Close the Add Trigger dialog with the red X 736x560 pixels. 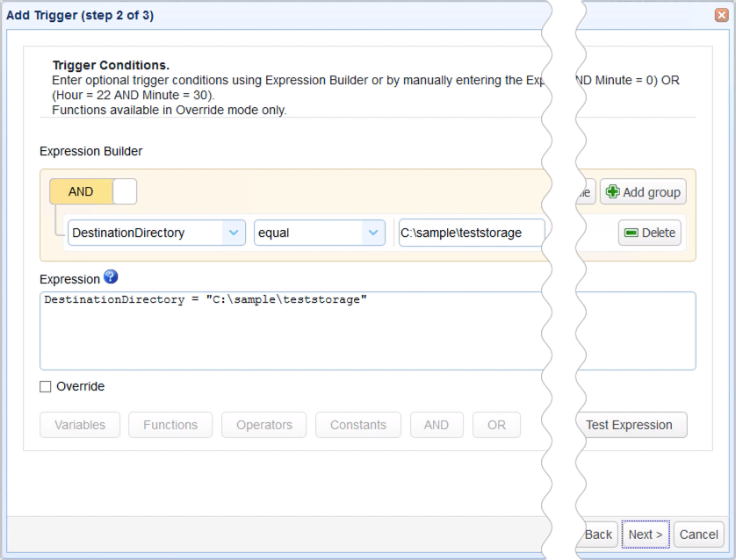click(723, 14)
